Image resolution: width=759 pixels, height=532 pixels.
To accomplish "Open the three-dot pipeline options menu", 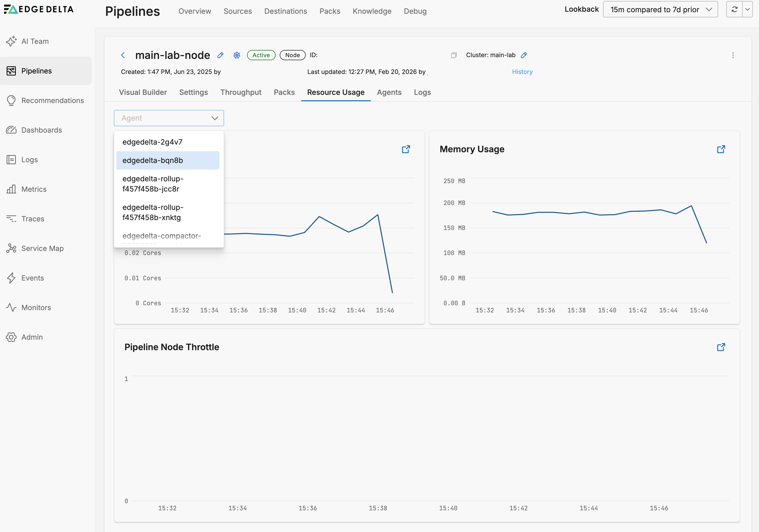I will 733,55.
